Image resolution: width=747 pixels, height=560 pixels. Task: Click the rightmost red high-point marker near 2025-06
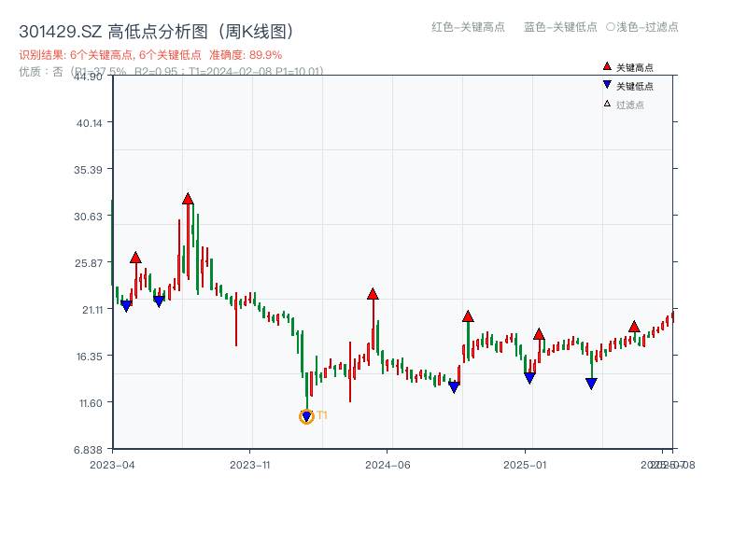tap(633, 328)
